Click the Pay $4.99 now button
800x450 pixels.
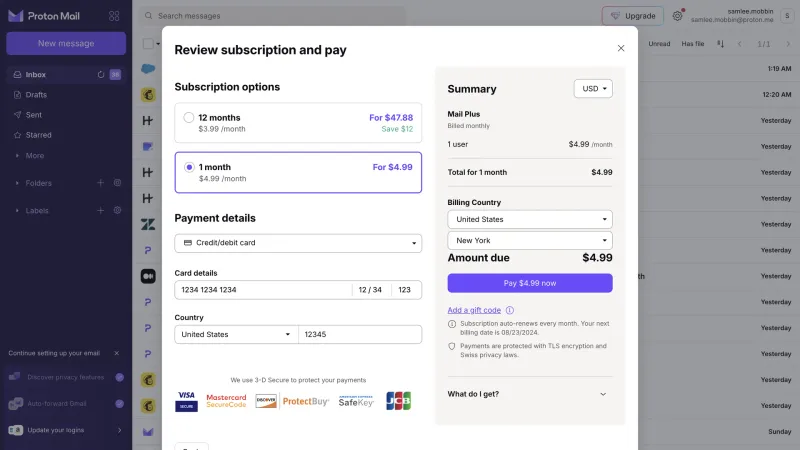(530, 283)
